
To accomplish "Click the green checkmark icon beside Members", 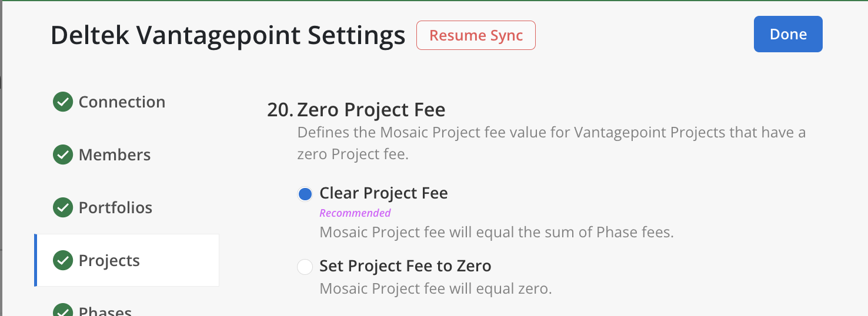I will [x=63, y=155].
